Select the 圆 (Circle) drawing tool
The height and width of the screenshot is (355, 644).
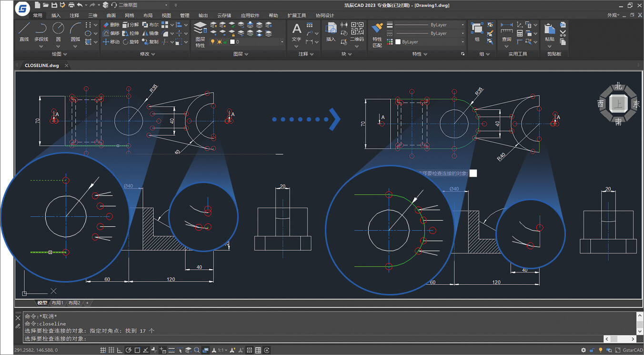click(x=58, y=29)
